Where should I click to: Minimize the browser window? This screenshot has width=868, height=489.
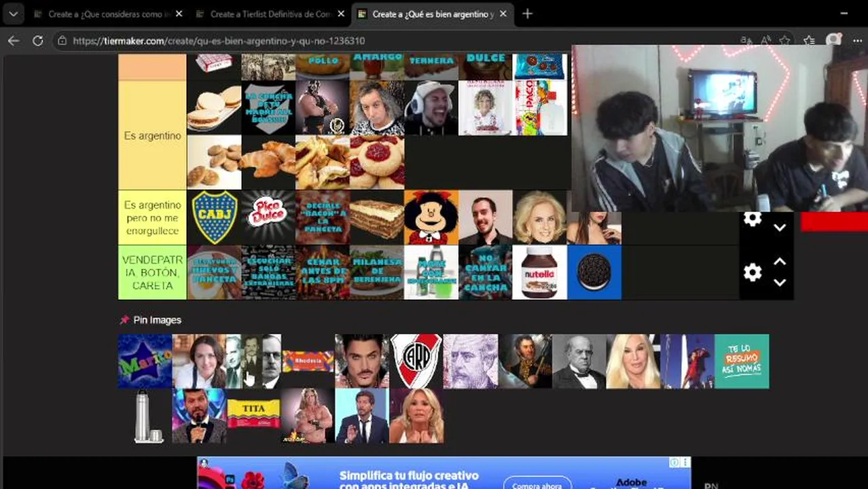[844, 14]
